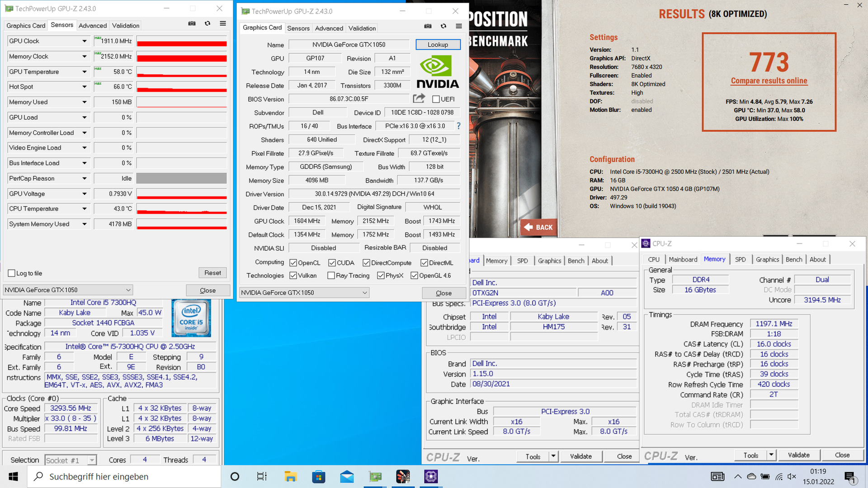Open Sensors tab in GPU-Z Graphics Card window
Image resolution: width=868 pixels, height=488 pixels.
click(298, 28)
